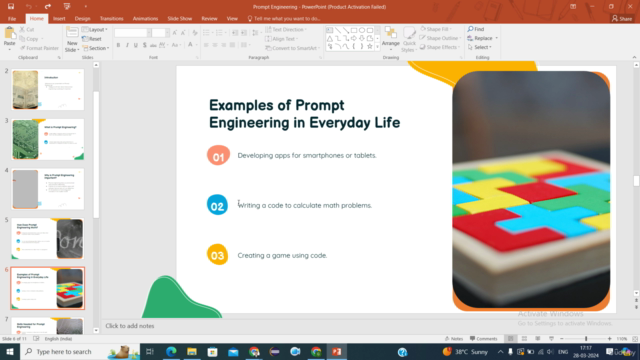Image resolution: width=640 pixels, height=360 pixels.
Task: Toggle the Comments pane
Action: pos(484,339)
